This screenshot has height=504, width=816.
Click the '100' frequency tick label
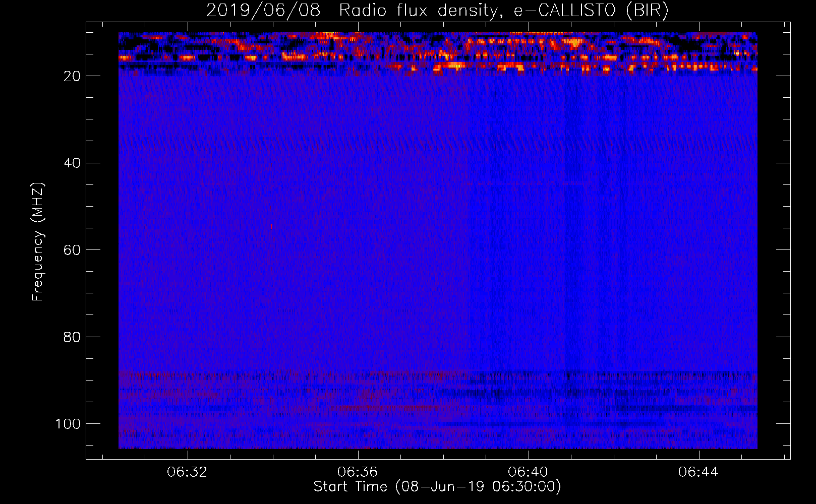pyautogui.click(x=68, y=424)
